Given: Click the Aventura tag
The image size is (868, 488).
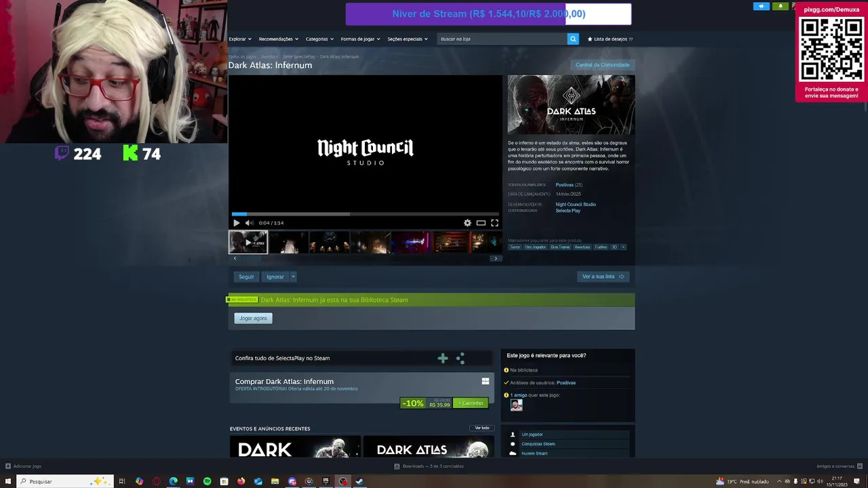Looking at the screenshot, I should 583,247.
